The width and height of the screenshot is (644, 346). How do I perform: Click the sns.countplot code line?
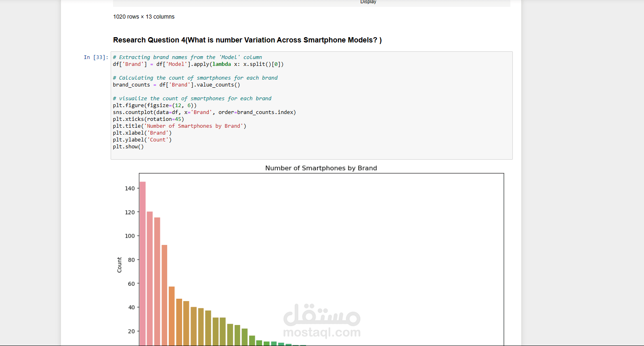(x=204, y=112)
